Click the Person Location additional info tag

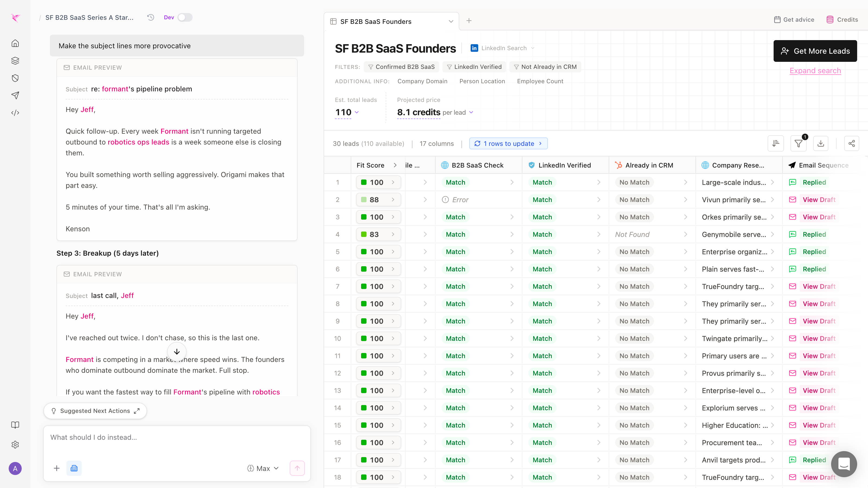[482, 81]
